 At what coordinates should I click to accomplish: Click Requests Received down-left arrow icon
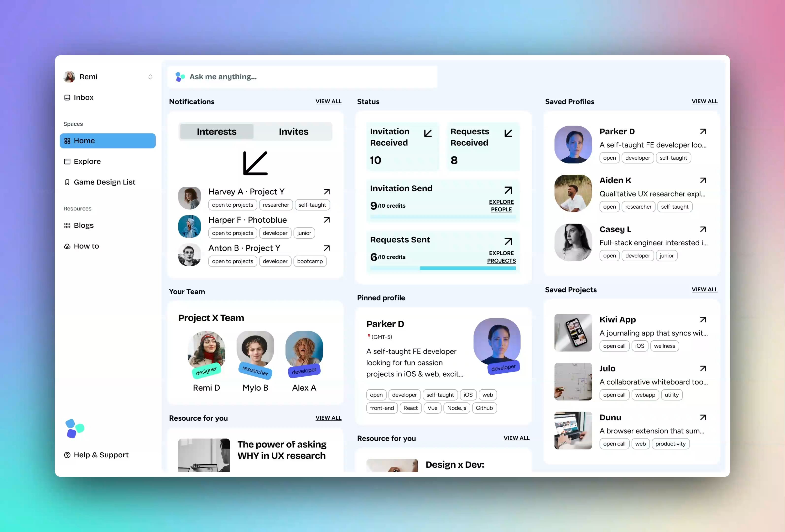[508, 133]
